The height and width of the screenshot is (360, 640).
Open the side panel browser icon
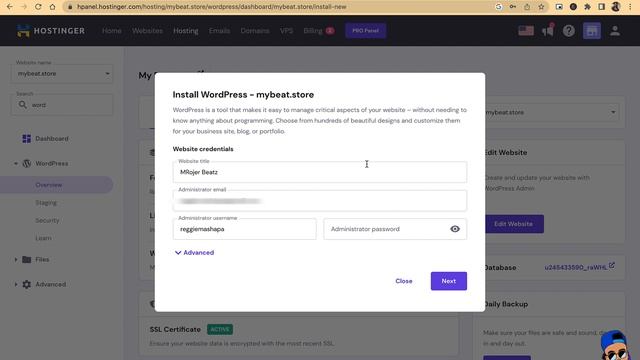coord(602,7)
